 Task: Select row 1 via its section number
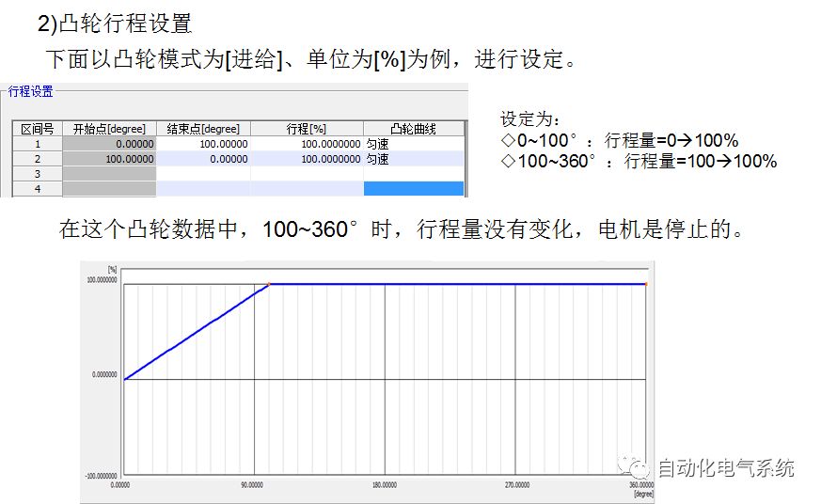point(37,144)
